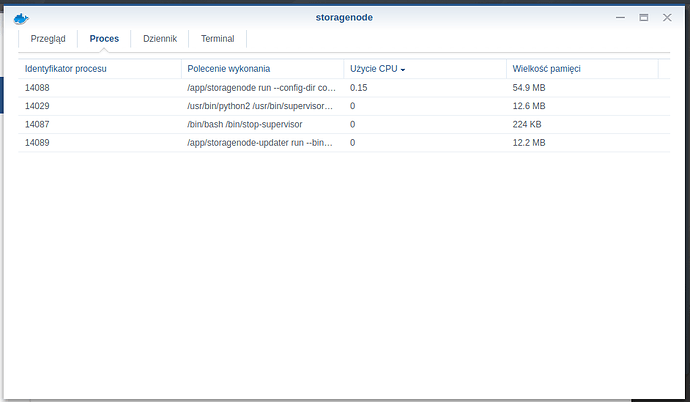Image resolution: width=690 pixels, height=402 pixels.
Task: Click CPU value 0 for process 14087
Action: (352, 124)
